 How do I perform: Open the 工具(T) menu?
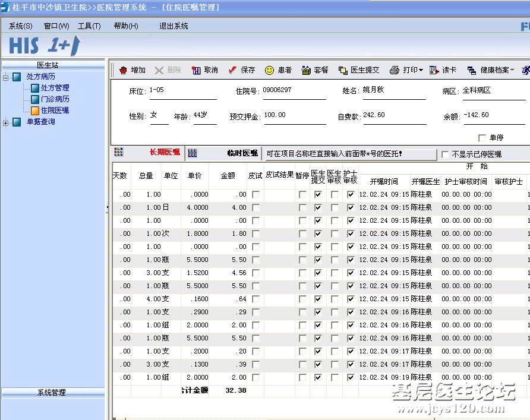tap(89, 26)
